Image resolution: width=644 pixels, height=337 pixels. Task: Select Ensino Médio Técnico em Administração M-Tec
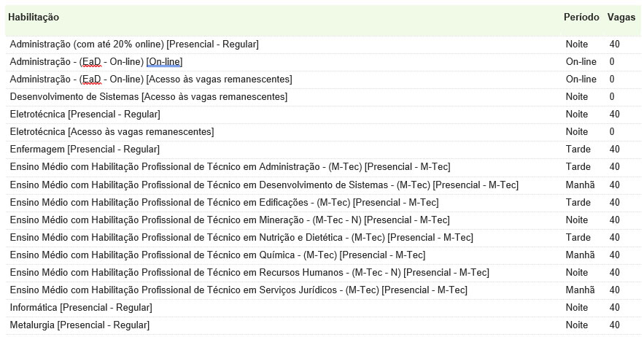[x=230, y=167]
